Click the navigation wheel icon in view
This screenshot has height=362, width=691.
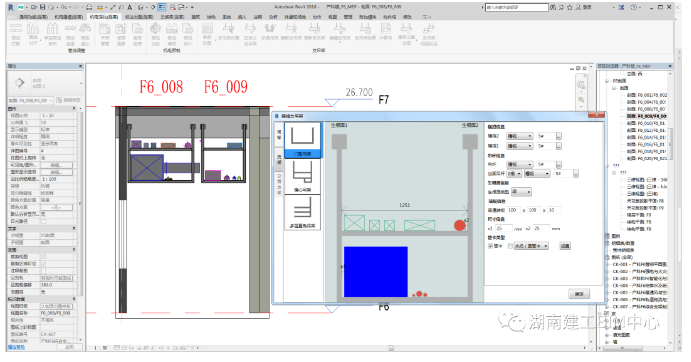point(581,85)
